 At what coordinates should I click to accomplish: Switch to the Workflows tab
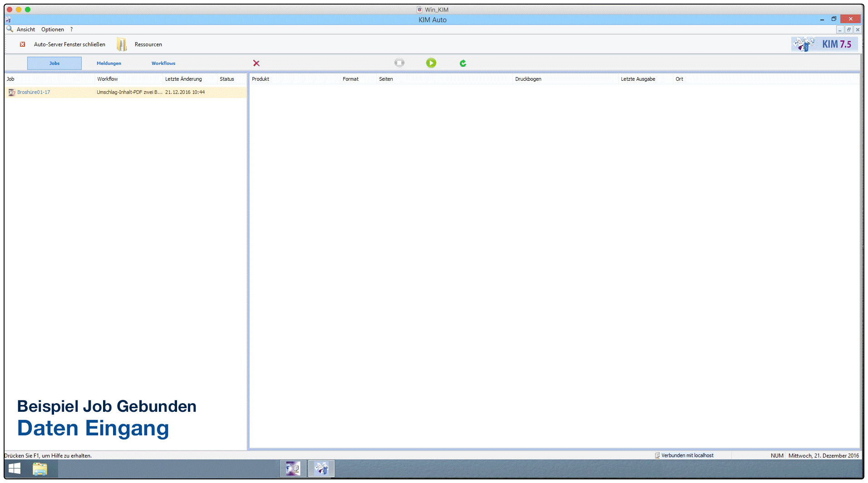pyautogui.click(x=163, y=63)
